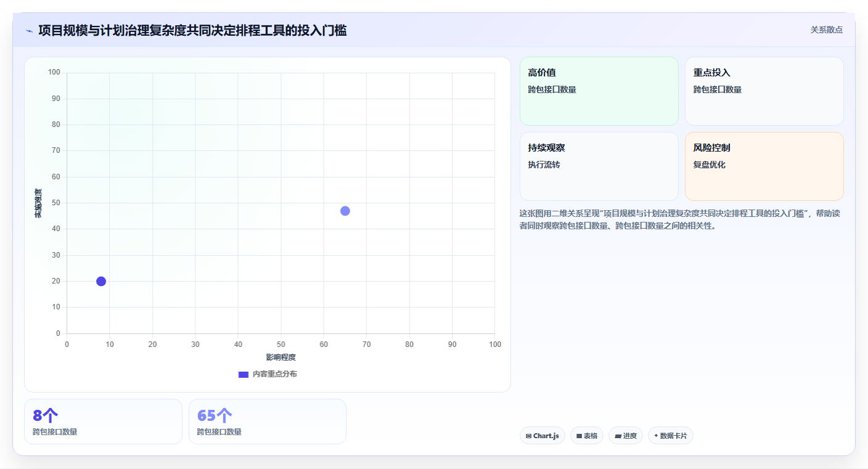Click the y-axis tick label 70
Image resolution: width=868 pixels, height=469 pixels.
point(56,150)
